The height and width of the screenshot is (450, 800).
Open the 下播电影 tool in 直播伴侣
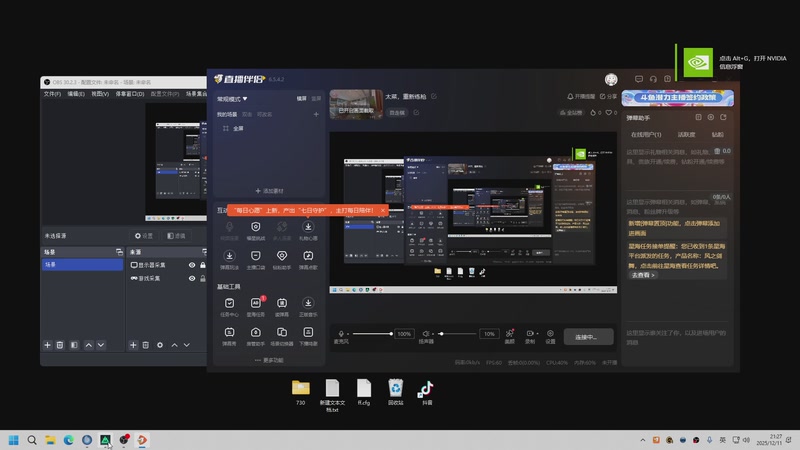coord(308,336)
